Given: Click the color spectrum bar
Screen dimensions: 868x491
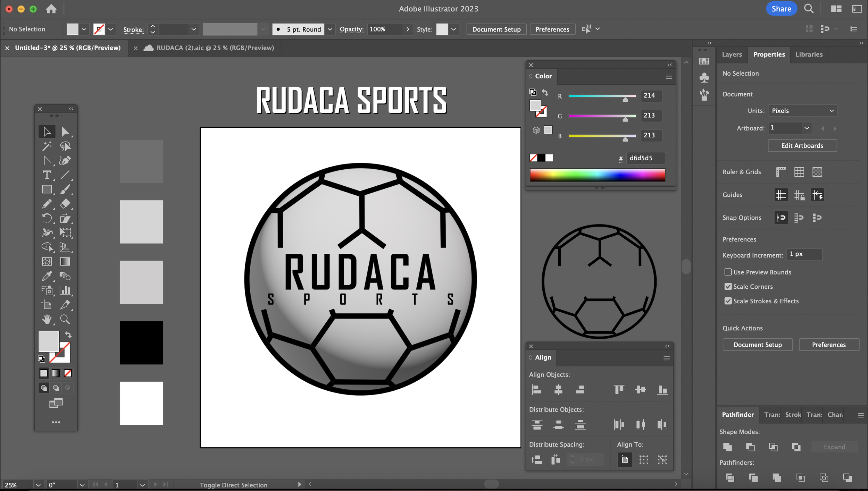Looking at the screenshot, I should [x=597, y=175].
